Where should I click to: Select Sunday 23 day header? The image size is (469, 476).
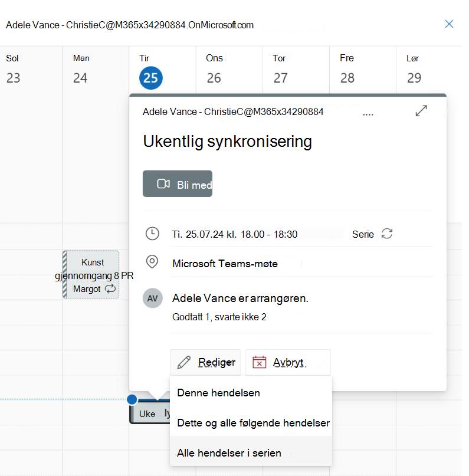tap(14, 78)
